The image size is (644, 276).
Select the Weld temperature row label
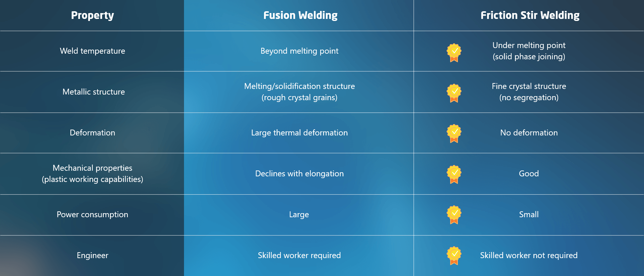(92, 51)
